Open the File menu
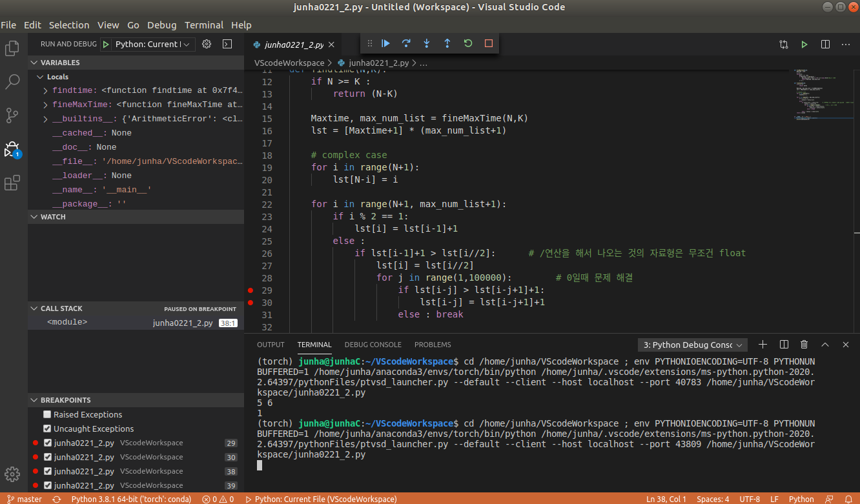The height and width of the screenshot is (504, 860). [x=8, y=25]
